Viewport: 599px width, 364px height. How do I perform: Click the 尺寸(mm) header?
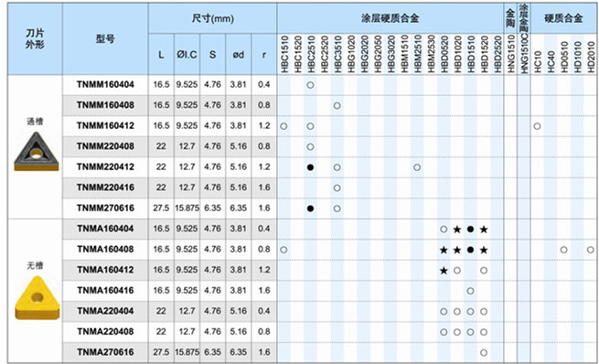(212, 18)
